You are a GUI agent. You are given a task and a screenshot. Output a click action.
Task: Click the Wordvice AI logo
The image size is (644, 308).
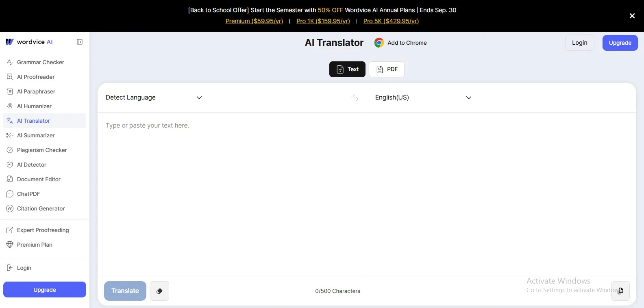[29, 42]
